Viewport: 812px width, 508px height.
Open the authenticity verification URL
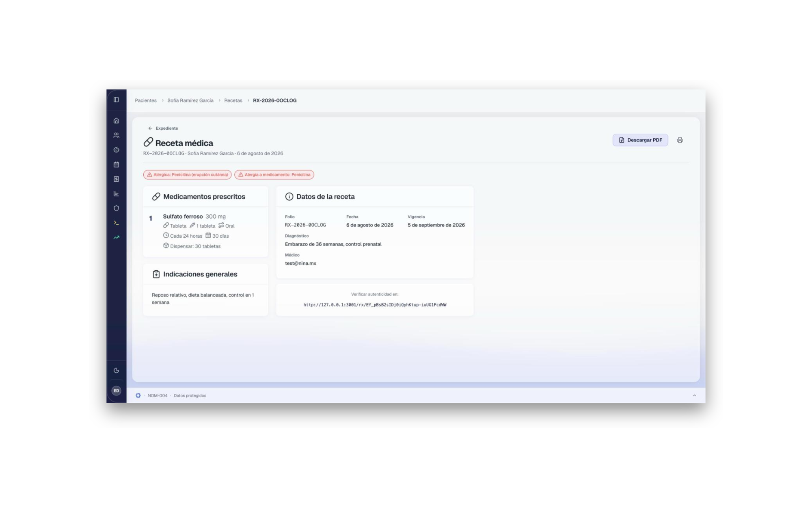tap(375, 305)
